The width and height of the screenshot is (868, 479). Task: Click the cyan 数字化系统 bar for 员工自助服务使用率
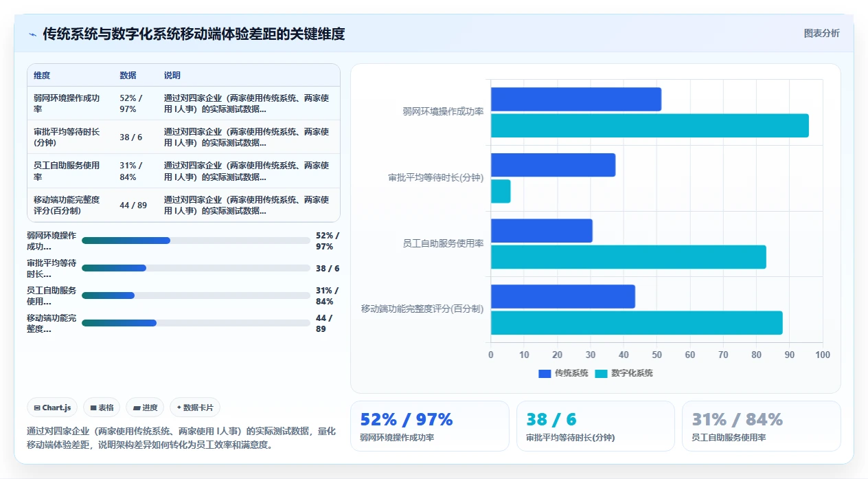point(628,257)
